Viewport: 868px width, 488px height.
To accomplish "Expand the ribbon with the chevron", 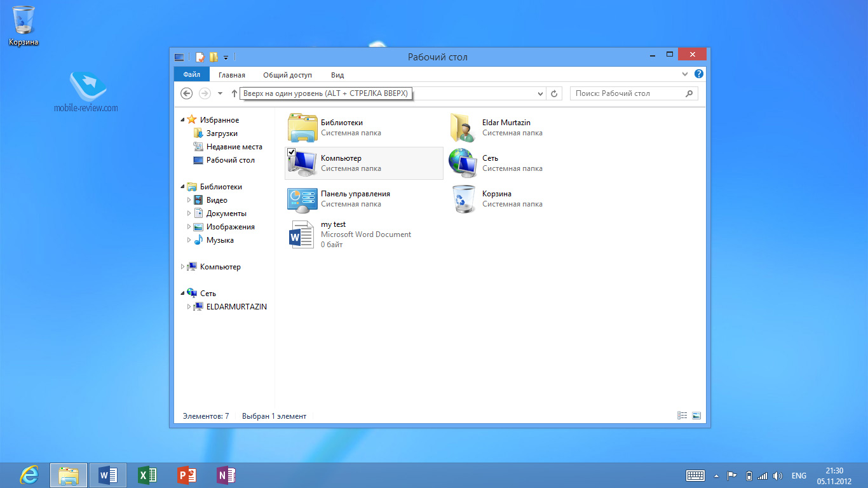I will point(685,74).
